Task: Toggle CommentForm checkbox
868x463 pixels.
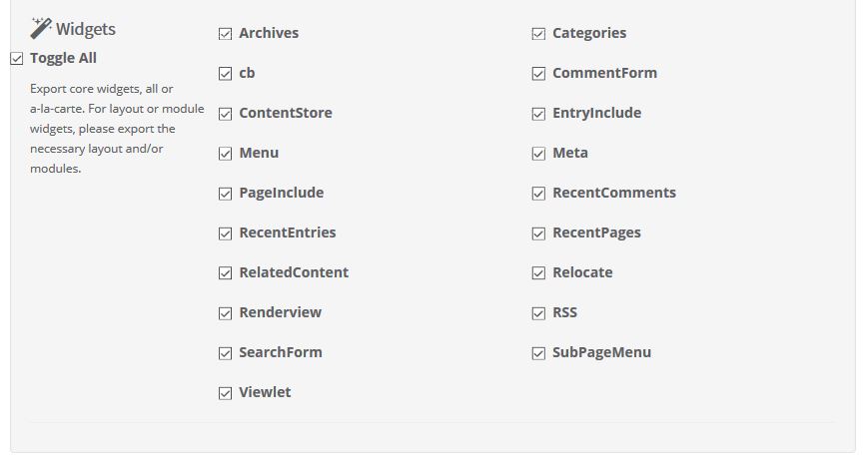Action: tap(539, 74)
